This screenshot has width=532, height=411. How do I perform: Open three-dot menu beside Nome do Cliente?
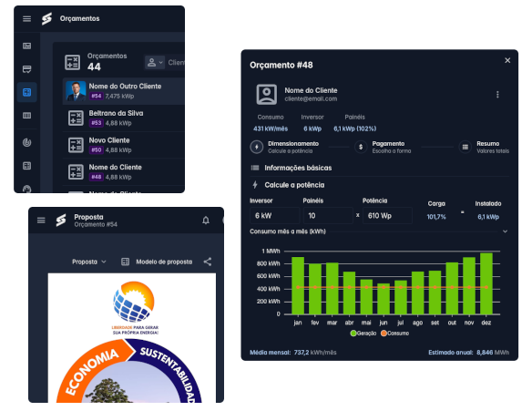(497, 95)
